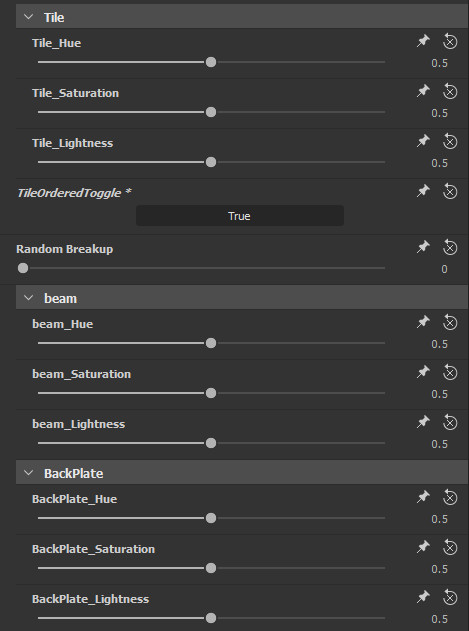
Task: Click the Tile_Hue label
Action: pyautogui.click(x=56, y=43)
